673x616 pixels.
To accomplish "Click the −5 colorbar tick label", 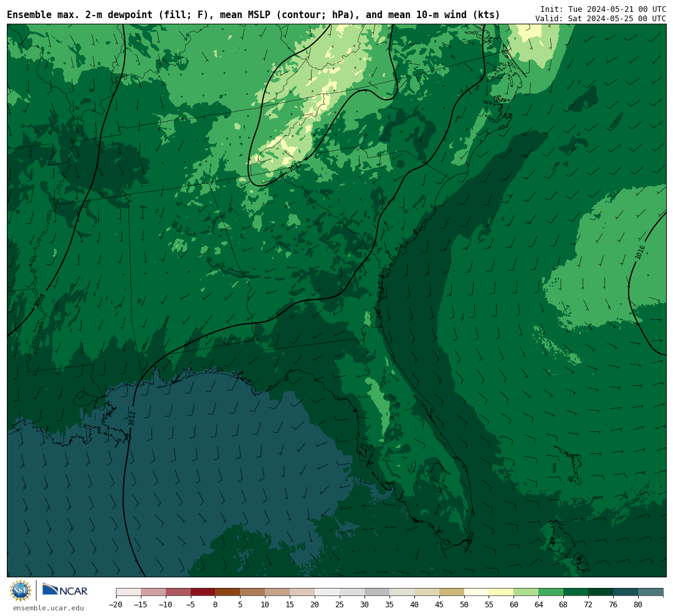I will coord(191,604).
